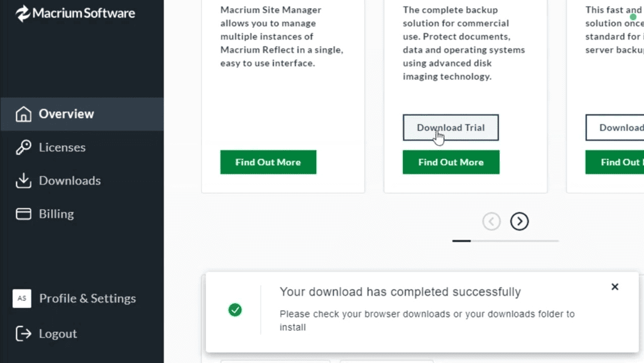Click the "complete backup solution" description text

coord(464,43)
